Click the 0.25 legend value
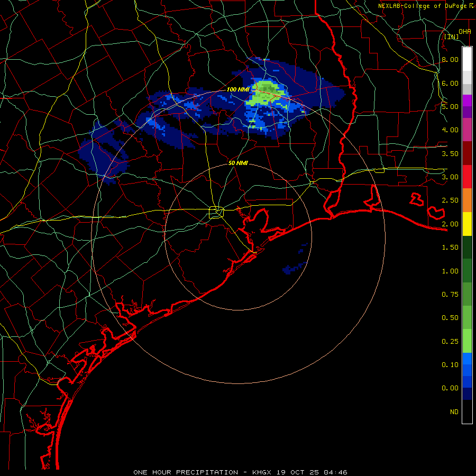The width and height of the screenshot is (476, 476). pyautogui.click(x=450, y=342)
